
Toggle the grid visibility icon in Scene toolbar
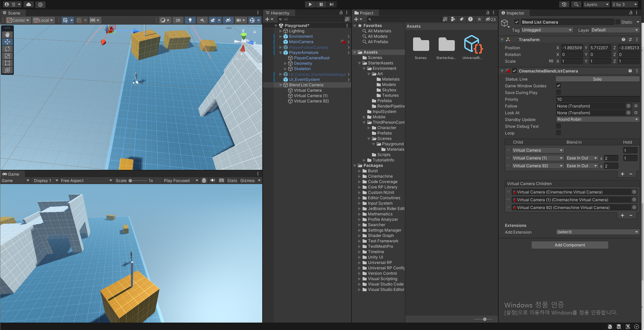click(x=65, y=20)
